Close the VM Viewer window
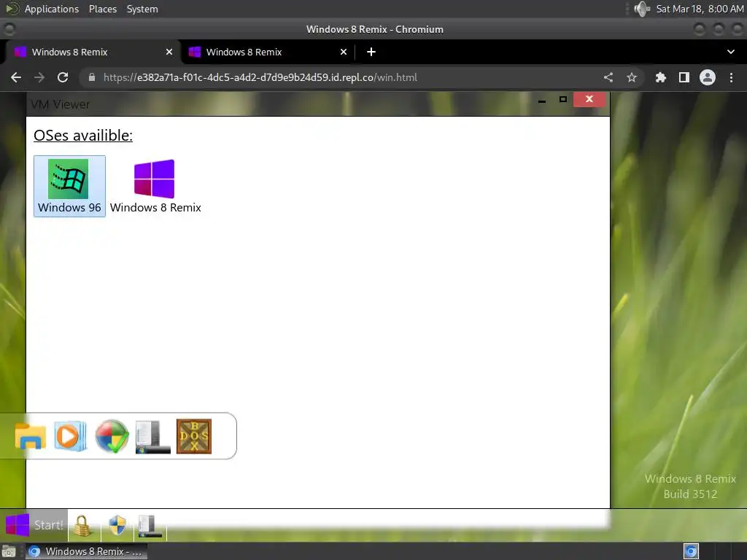The width and height of the screenshot is (747, 560). (x=589, y=99)
